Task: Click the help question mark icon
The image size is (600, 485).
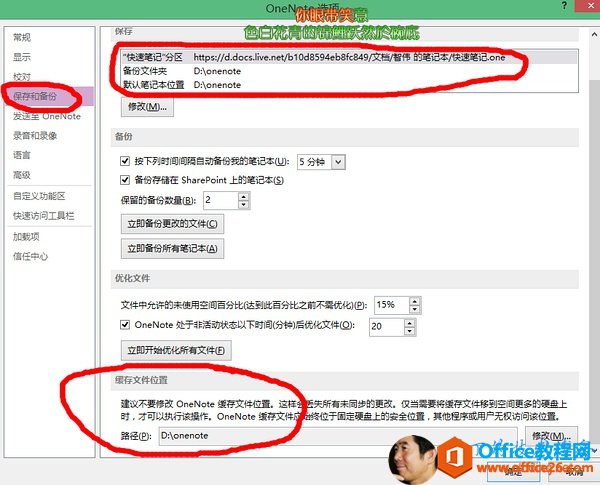Action: [564, 5]
